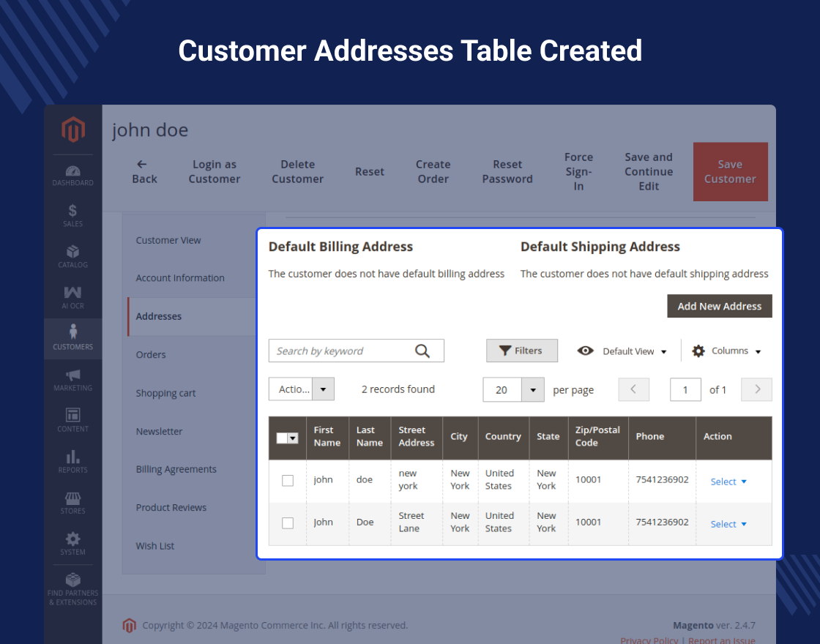Open the Addresses tab
Image resolution: width=820 pixels, height=644 pixels.
pyautogui.click(x=191, y=316)
